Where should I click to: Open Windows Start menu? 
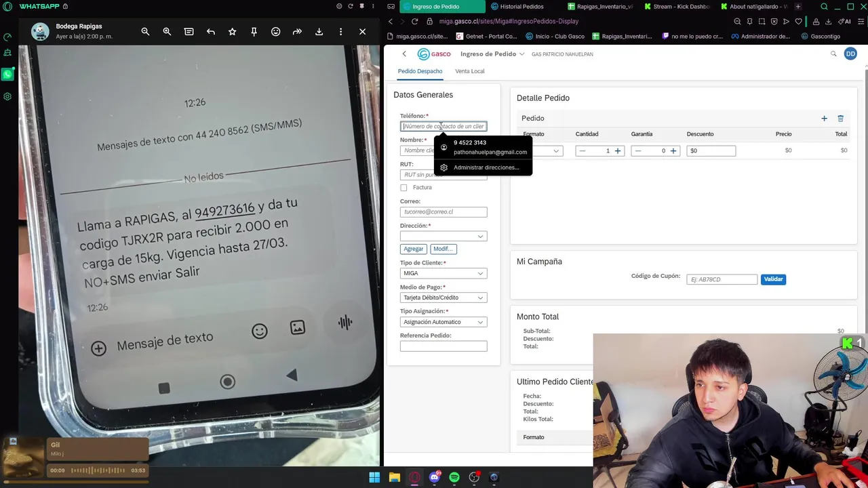[374, 477]
